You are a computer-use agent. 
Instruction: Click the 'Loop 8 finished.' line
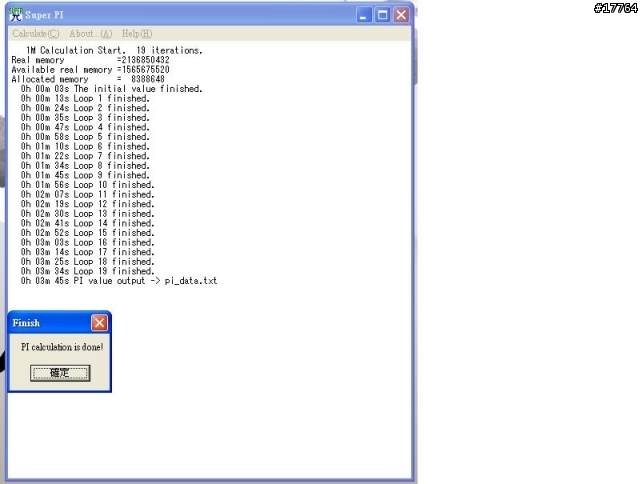(x=85, y=165)
